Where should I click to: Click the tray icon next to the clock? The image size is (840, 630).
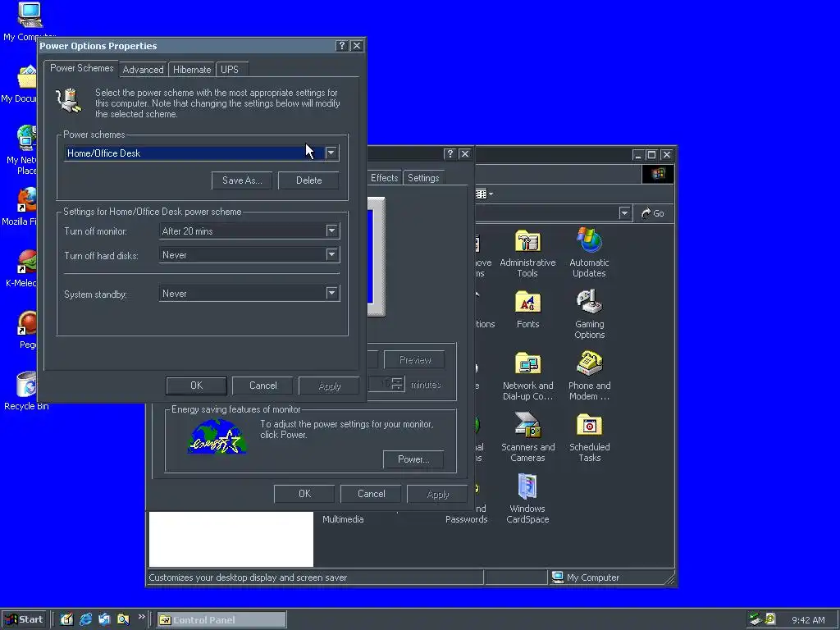pos(770,619)
